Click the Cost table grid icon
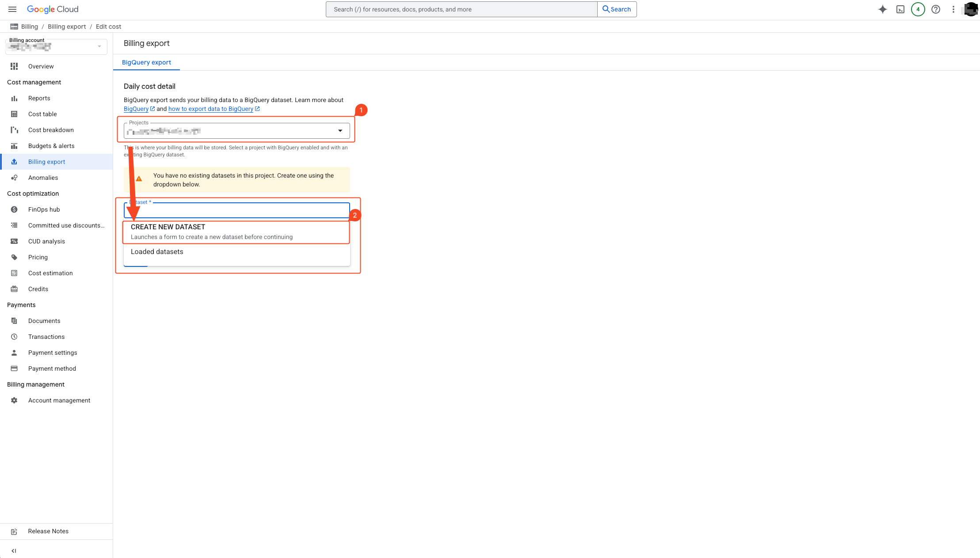 [14, 114]
